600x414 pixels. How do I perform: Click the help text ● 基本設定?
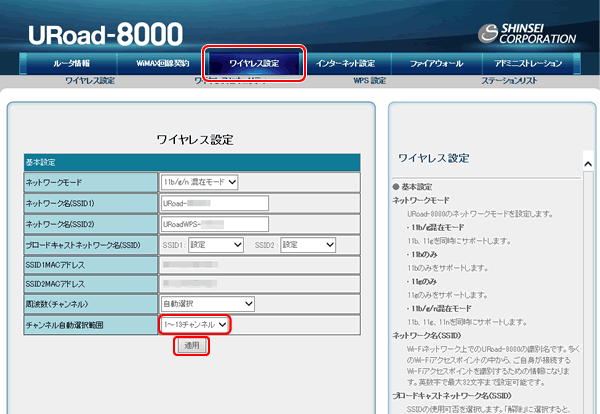pos(412,187)
